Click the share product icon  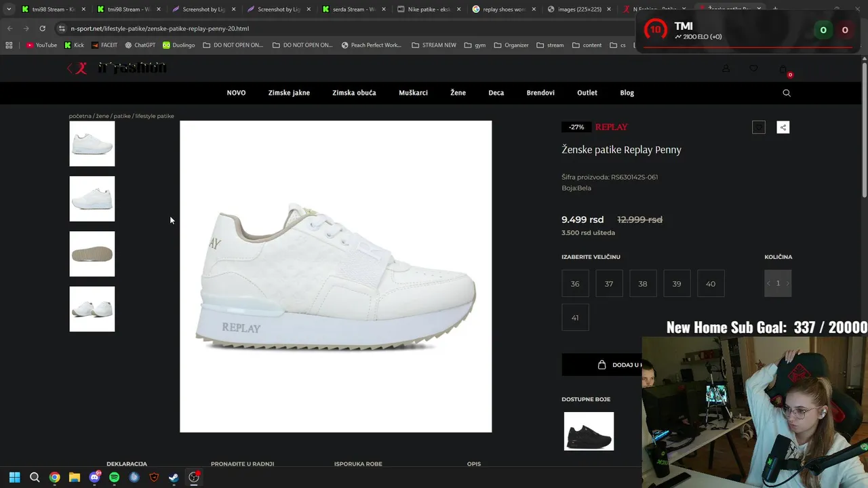click(783, 127)
